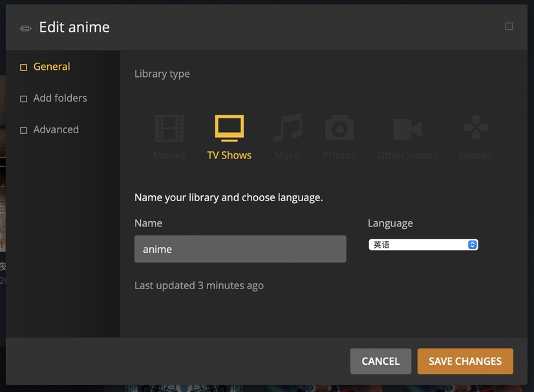Screen dimensions: 534x392
Task: Select the TV Shows library type icon
Action: click(x=230, y=128)
